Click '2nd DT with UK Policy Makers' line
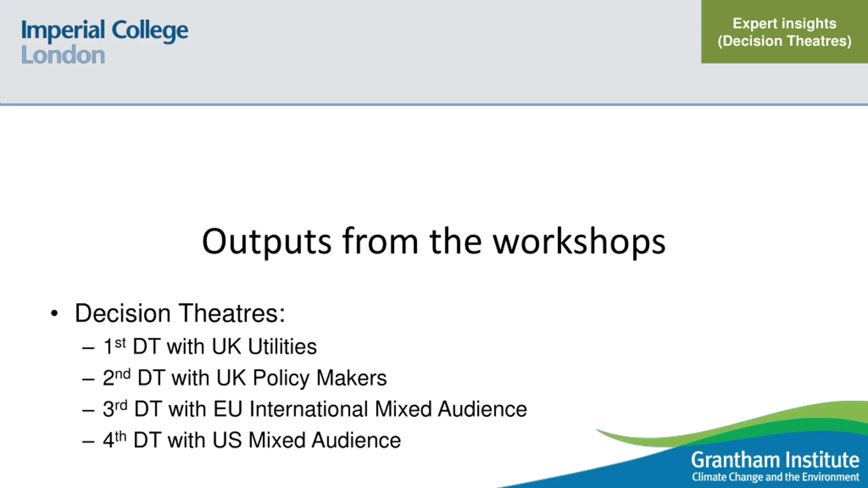Screen dimensions: 868x488 (245, 378)
